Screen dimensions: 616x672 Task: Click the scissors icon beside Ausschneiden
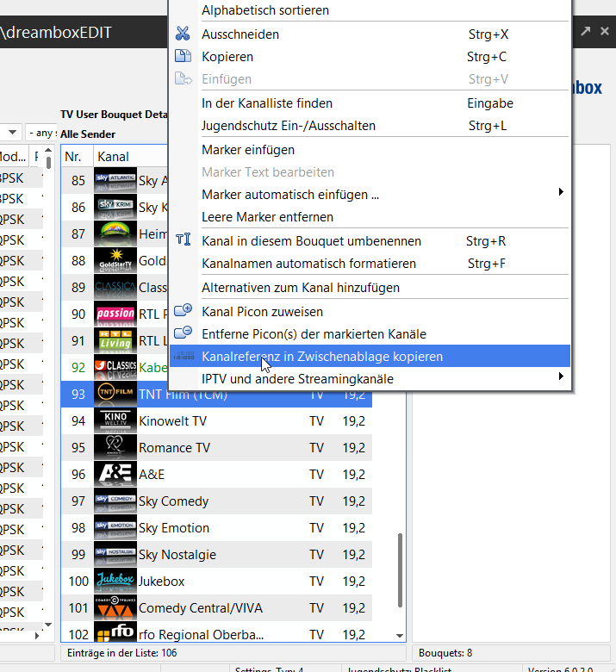[x=183, y=34]
